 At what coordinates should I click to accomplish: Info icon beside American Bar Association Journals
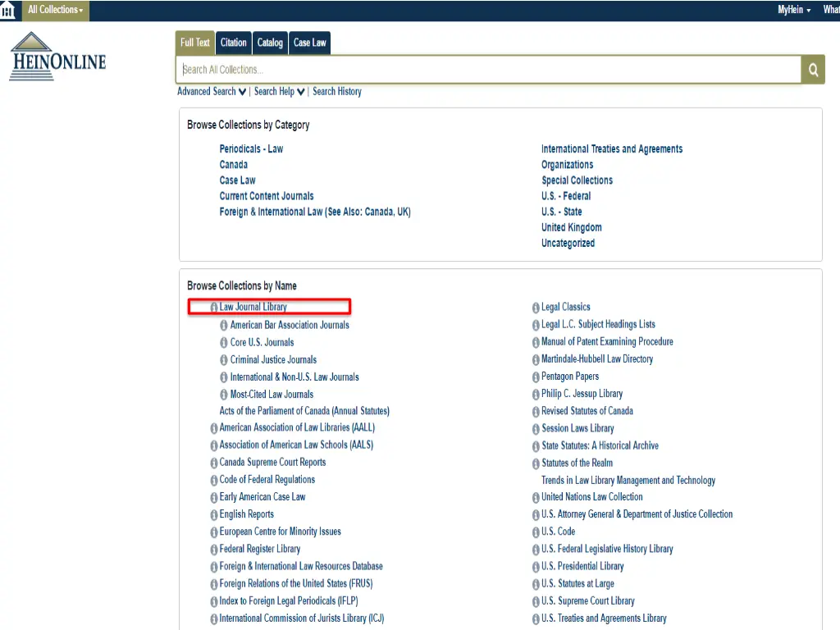[x=224, y=325]
